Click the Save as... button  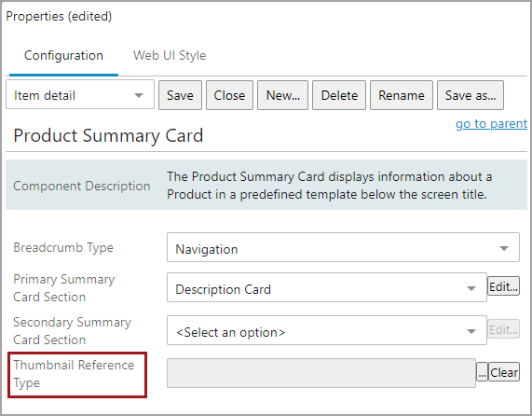[471, 95]
